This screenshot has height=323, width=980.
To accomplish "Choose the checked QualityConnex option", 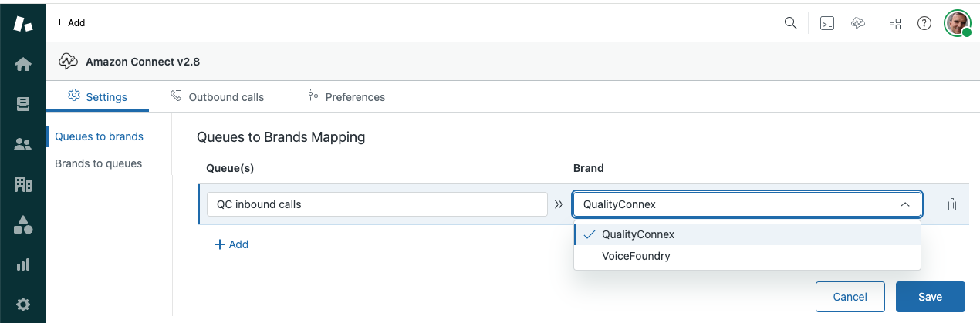I will coord(637,234).
